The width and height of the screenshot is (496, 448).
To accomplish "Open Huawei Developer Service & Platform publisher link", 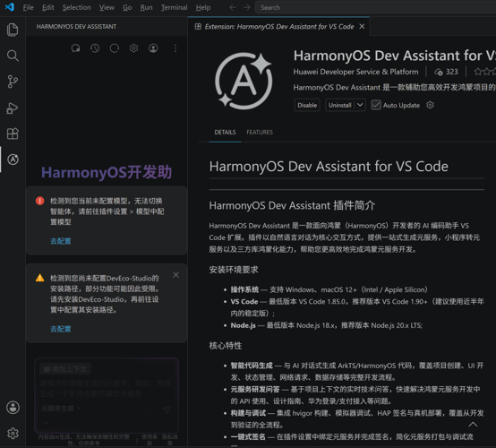I will point(355,72).
